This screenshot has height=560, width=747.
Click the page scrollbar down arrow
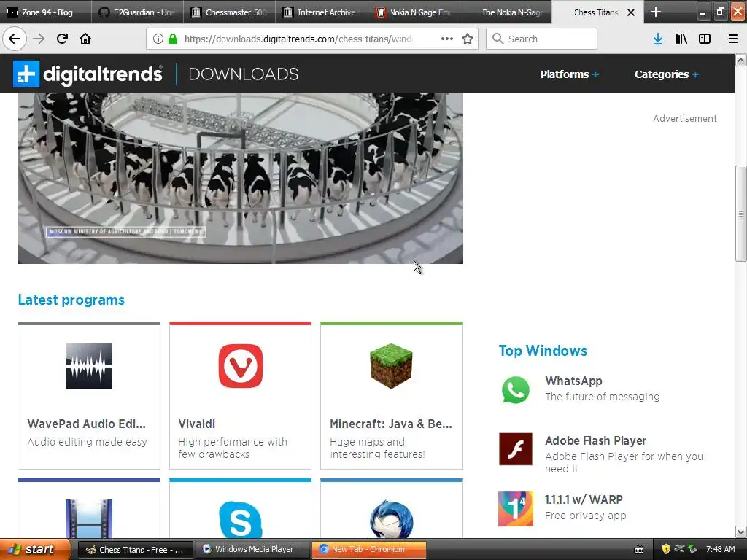pos(741,532)
